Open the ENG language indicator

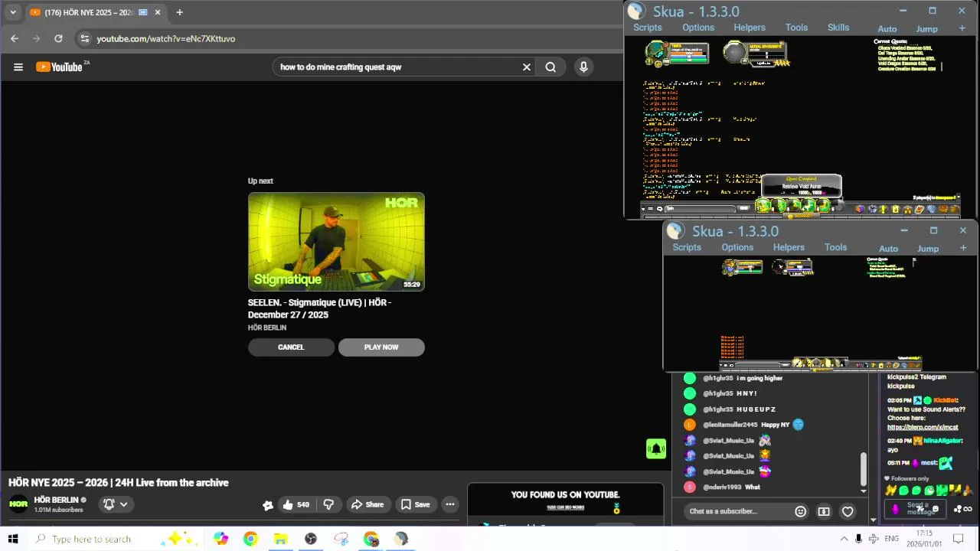coord(891,539)
